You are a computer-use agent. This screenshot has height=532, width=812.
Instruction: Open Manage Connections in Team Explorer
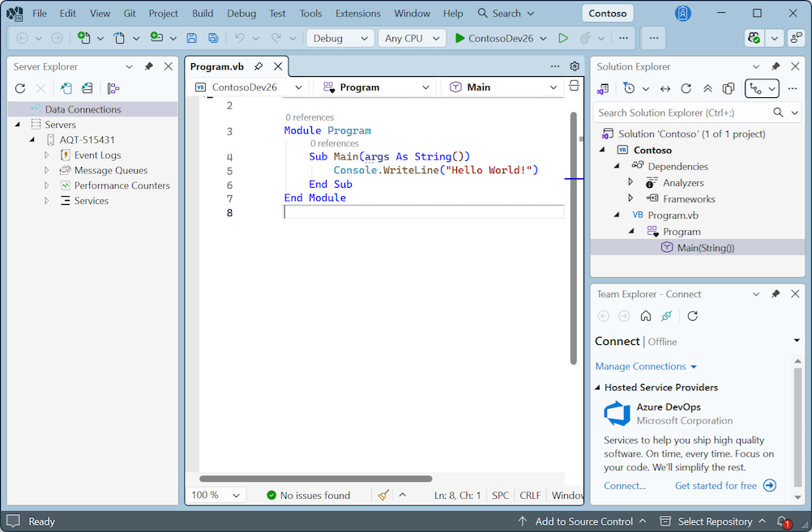639,366
